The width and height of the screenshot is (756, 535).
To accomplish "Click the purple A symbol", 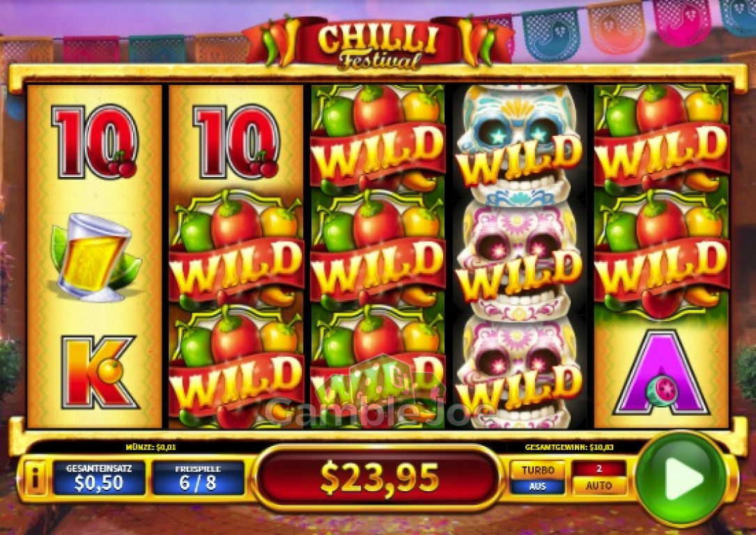I will (x=661, y=373).
